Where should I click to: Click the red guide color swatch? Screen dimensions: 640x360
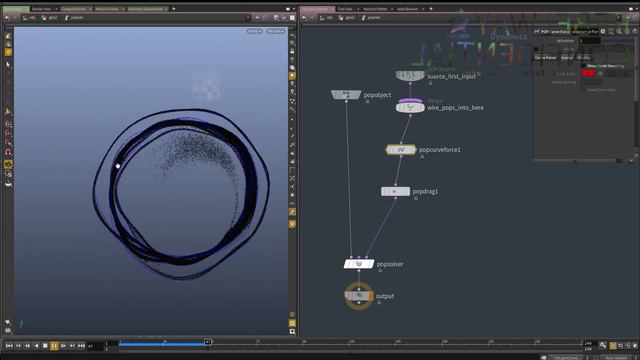coord(588,73)
